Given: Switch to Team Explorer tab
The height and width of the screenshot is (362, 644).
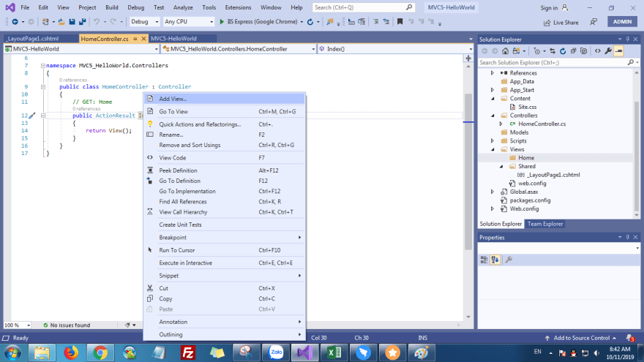Looking at the screenshot, I should 545,224.
